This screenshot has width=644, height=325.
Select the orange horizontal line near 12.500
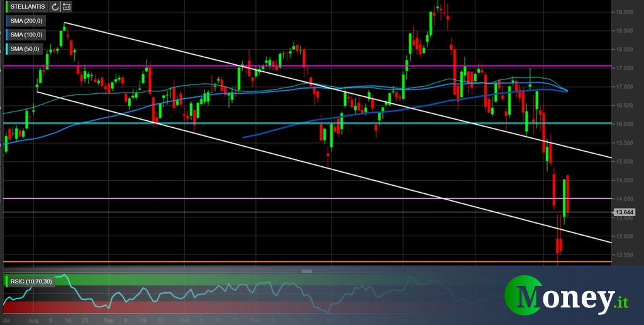pyautogui.click(x=306, y=261)
